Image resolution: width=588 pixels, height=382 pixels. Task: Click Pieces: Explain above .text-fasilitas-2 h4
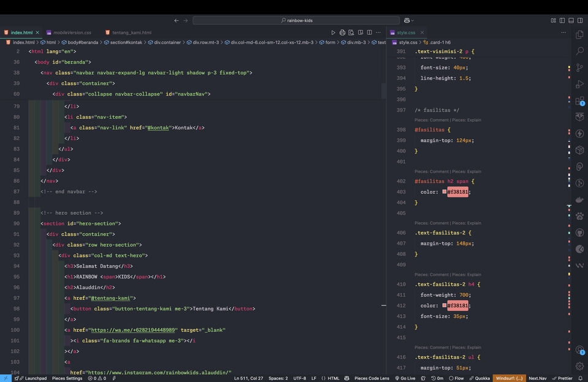(467, 274)
